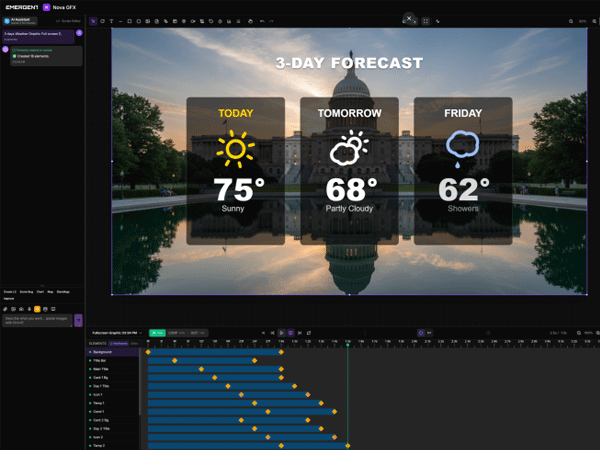Switch to the Keyframes tab in Elements
600x450 pixels.
120,342
